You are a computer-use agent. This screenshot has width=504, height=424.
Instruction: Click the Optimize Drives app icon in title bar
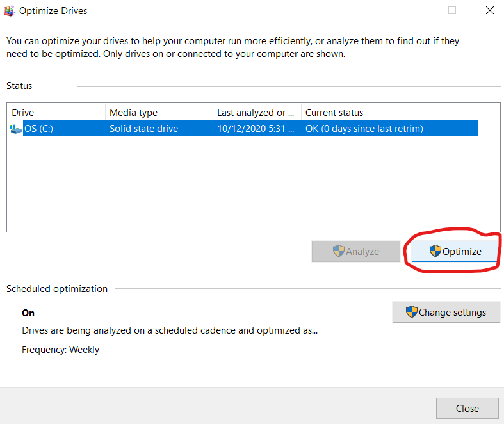9,11
